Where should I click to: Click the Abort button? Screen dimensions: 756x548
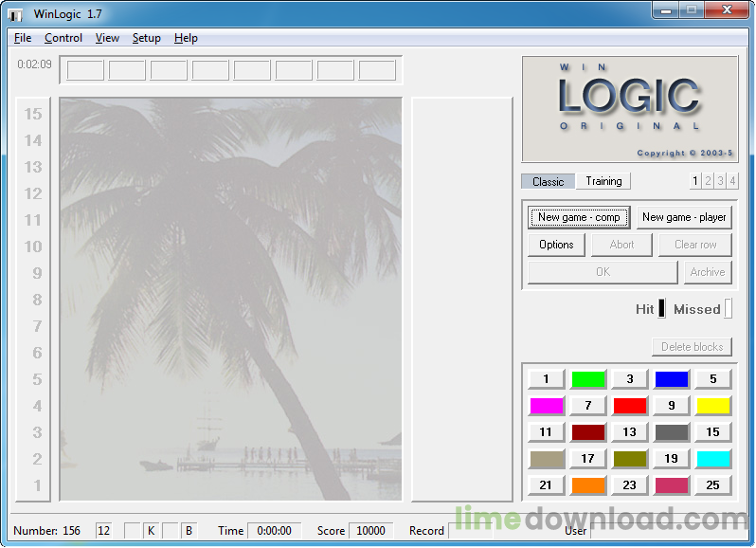coord(621,245)
